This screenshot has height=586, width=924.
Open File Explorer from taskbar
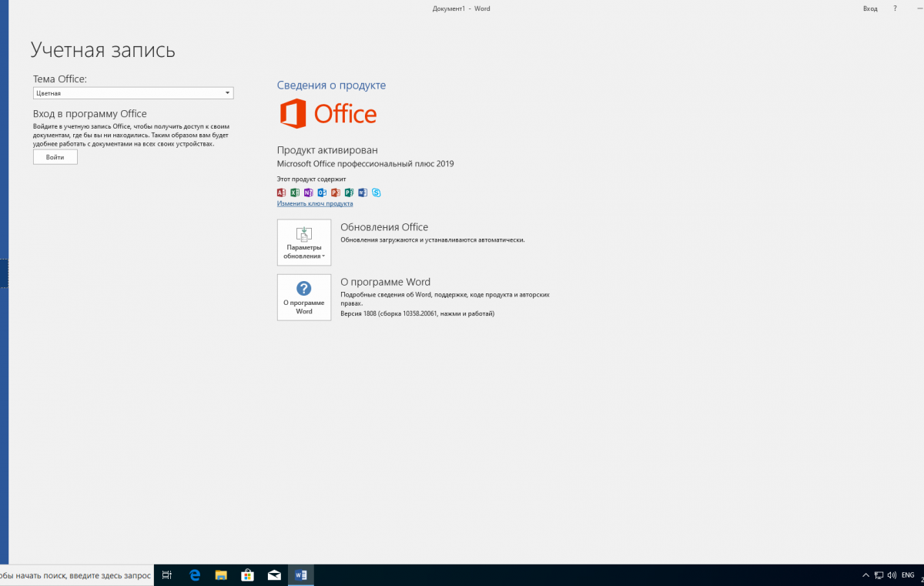(221, 575)
